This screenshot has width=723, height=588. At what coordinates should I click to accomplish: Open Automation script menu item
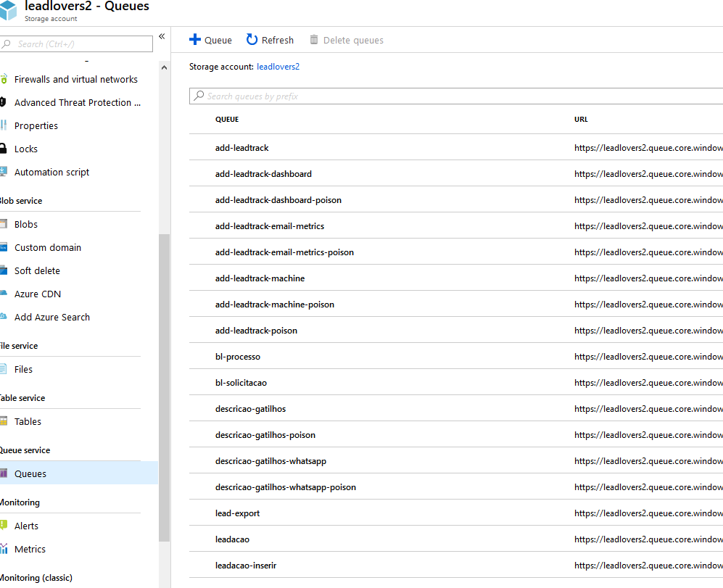tap(51, 172)
